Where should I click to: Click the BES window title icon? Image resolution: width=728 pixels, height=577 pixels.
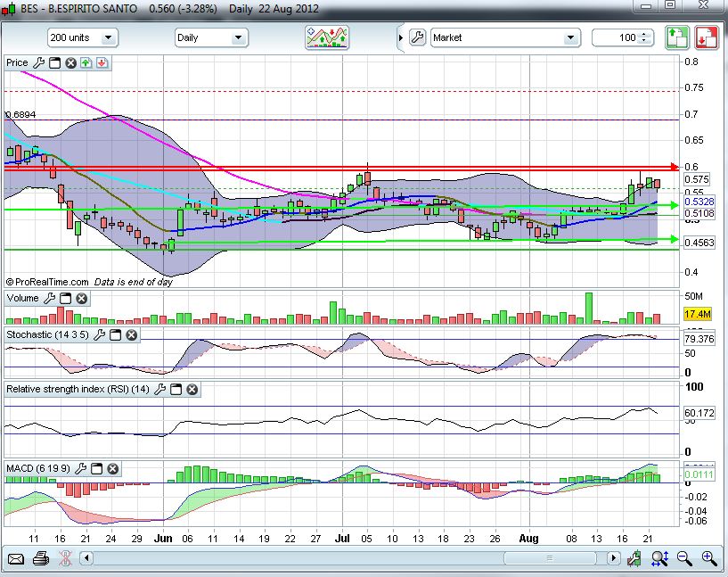tap(8, 9)
